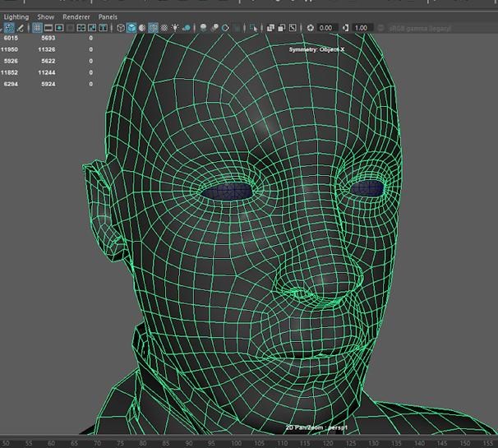Click the camera attributes brush icon
Screen dimensions: 498x448
pos(21,28)
